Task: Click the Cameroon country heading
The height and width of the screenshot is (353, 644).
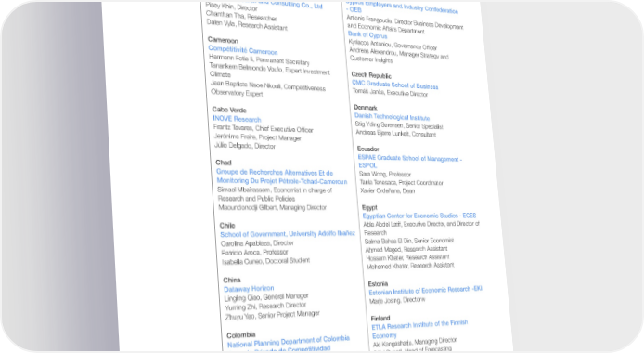Action: pyautogui.click(x=223, y=40)
